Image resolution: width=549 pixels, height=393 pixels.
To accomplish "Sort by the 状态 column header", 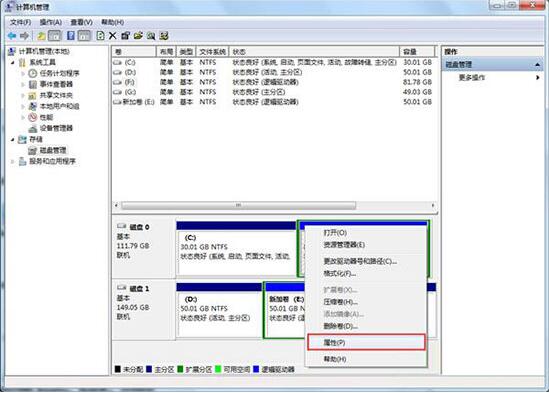I will pyautogui.click(x=314, y=52).
